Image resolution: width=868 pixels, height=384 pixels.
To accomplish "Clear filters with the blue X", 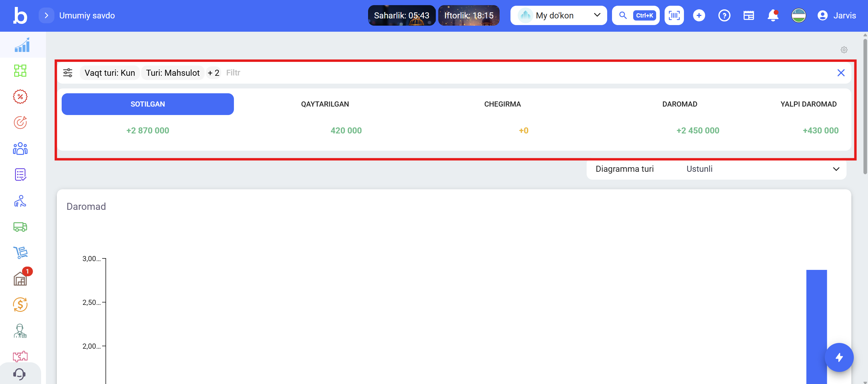I will click(841, 73).
